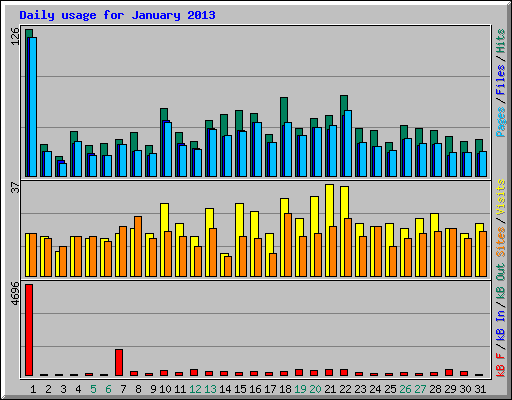The width and height of the screenshot is (512, 400).
Task: Click day label '18' on the axis
Action: 285,389
